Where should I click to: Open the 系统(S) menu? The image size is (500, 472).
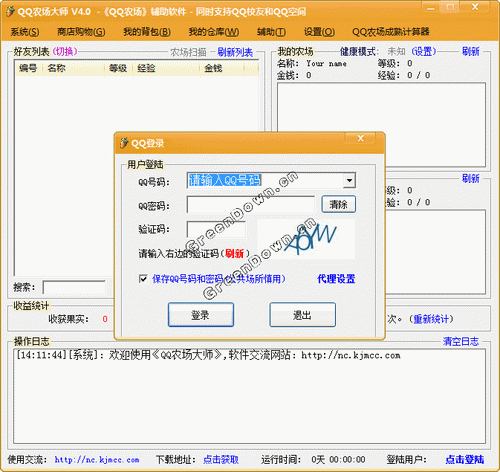click(x=25, y=32)
